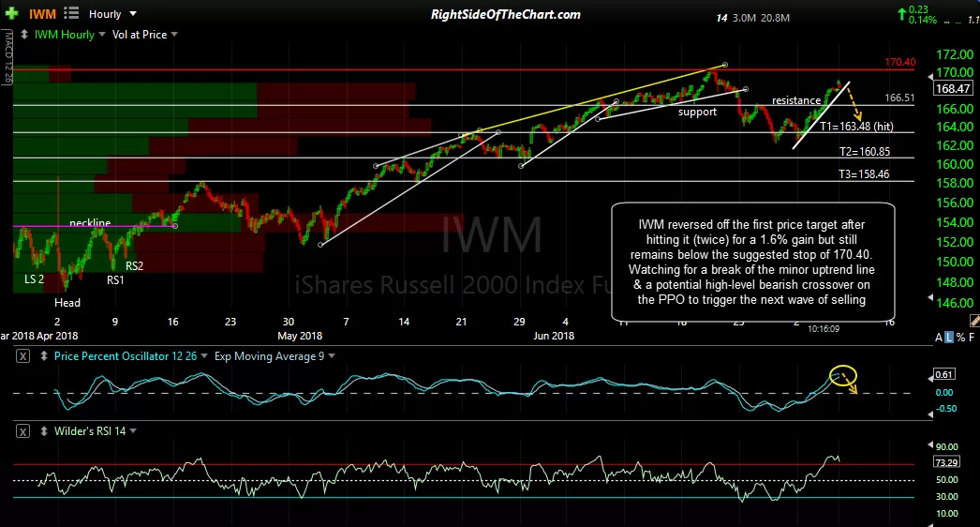Click the Jun 2018 date axis label
Image resolution: width=980 pixels, height=527 pixels.
pos(554,336)
